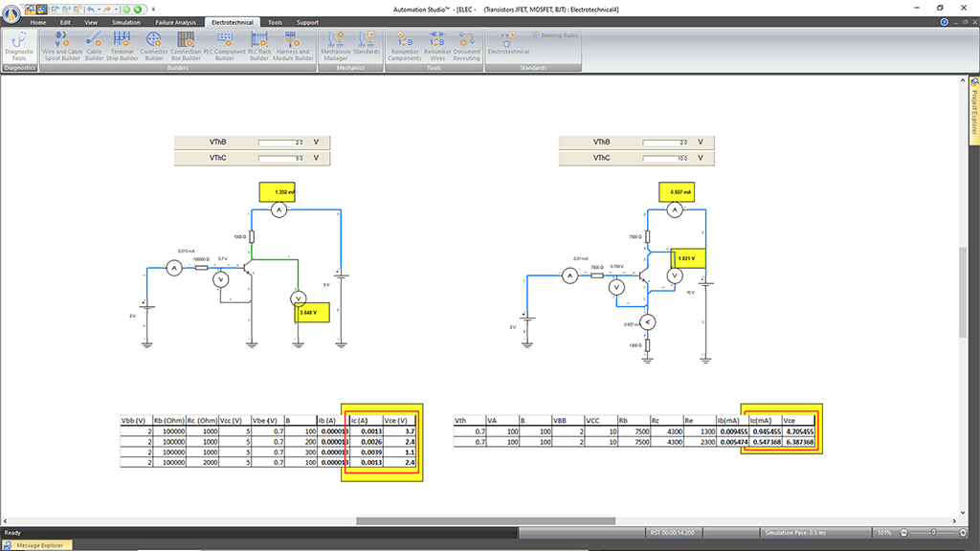The height and width of the screenshot is (551, 980).
Task: Open the Failure Analysis tab
Action: pyautogui.click(x=175, y=21)
